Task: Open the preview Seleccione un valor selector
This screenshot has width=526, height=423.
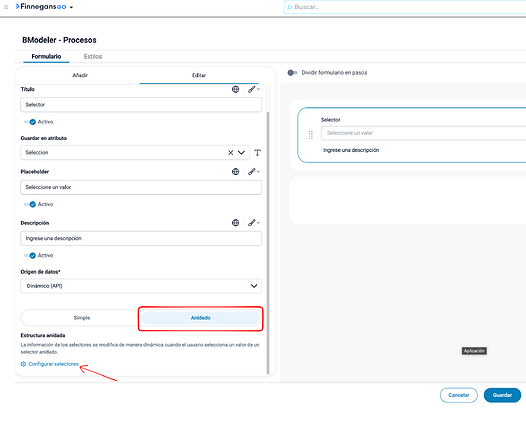Action: click(423, 133)
